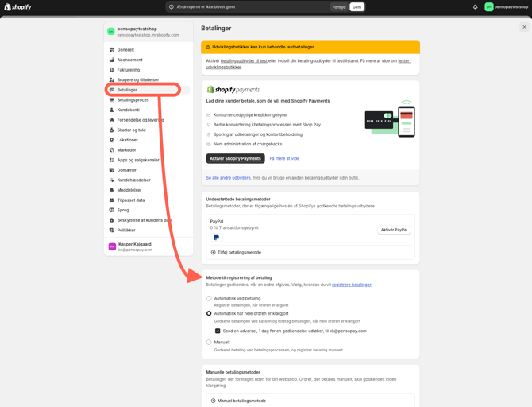Screen dimensions: 532x407
Task: Click the Sprog language icon
Action: pyautogui.click(x=112, y=210)
